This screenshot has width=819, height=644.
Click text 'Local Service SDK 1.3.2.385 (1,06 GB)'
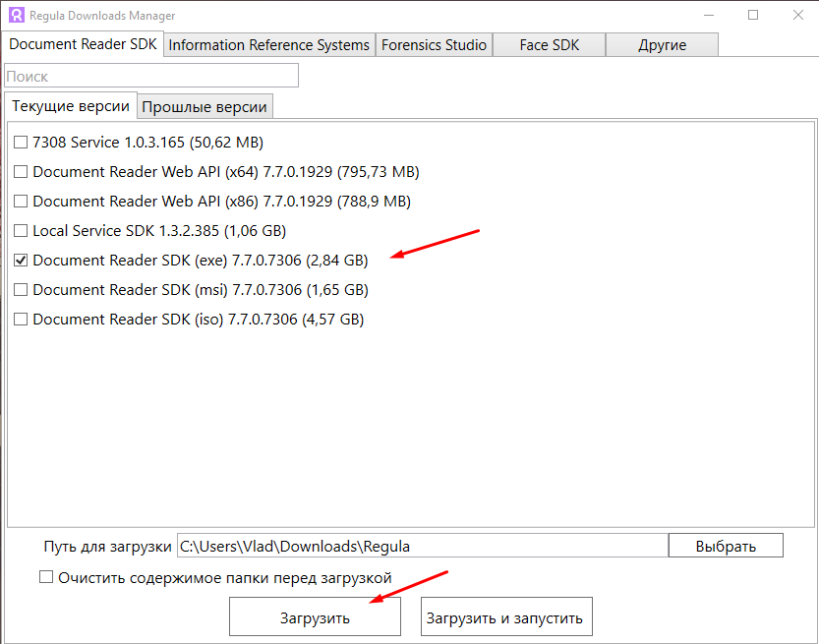click(159, 231)
